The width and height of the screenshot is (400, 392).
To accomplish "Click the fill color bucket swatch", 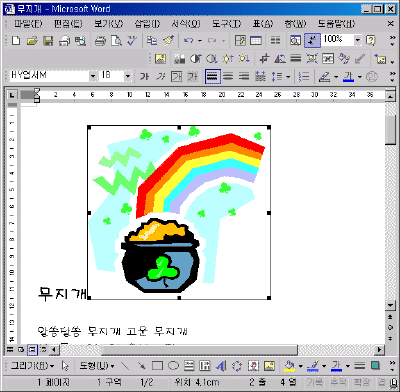I will [x=289, y=366].
